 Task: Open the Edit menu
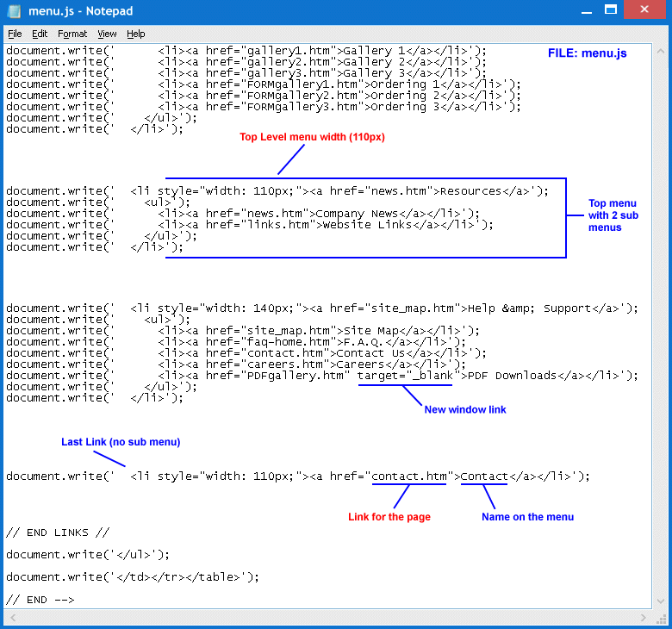pos(40,34)
